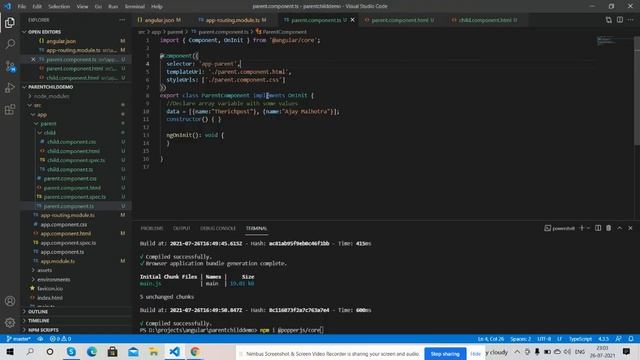
Task: Open the Help menu
Action: pyautogui.click(x=157, y=7)
